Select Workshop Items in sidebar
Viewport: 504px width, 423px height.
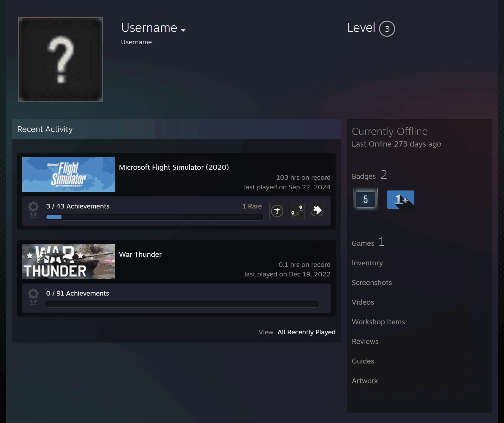coord(378,322)
